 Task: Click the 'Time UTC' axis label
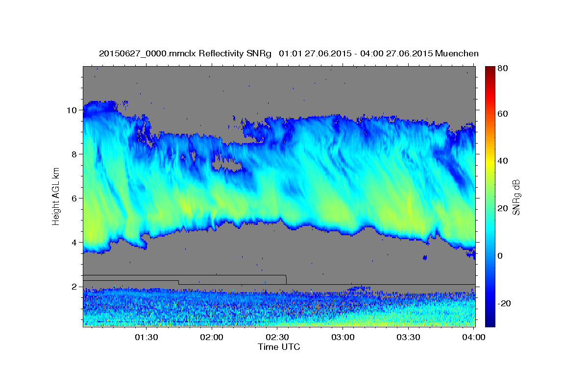279,347
